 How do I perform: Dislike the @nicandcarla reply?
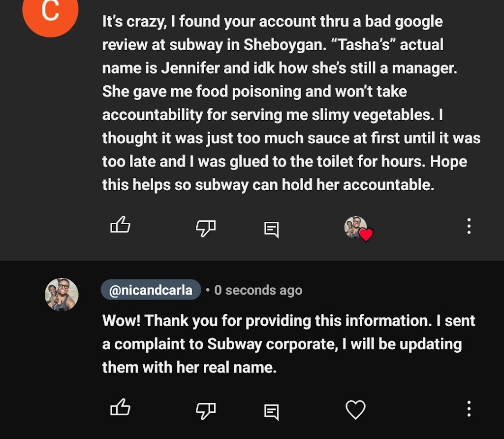(206, 409)
